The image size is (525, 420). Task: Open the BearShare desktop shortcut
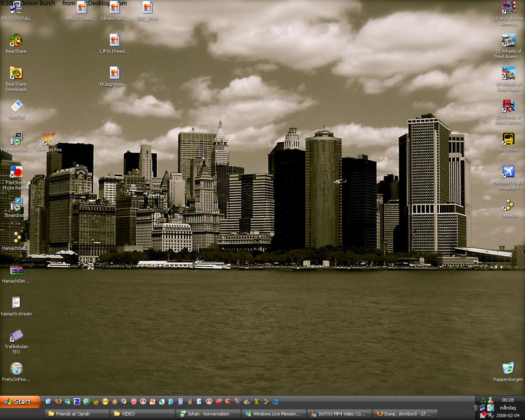[x=16, y=41]
